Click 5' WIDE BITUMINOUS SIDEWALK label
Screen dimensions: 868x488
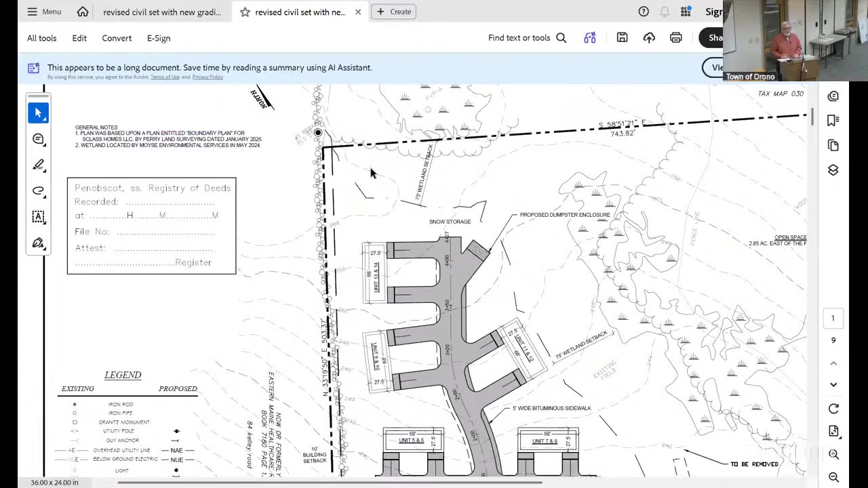pos(551,408)
